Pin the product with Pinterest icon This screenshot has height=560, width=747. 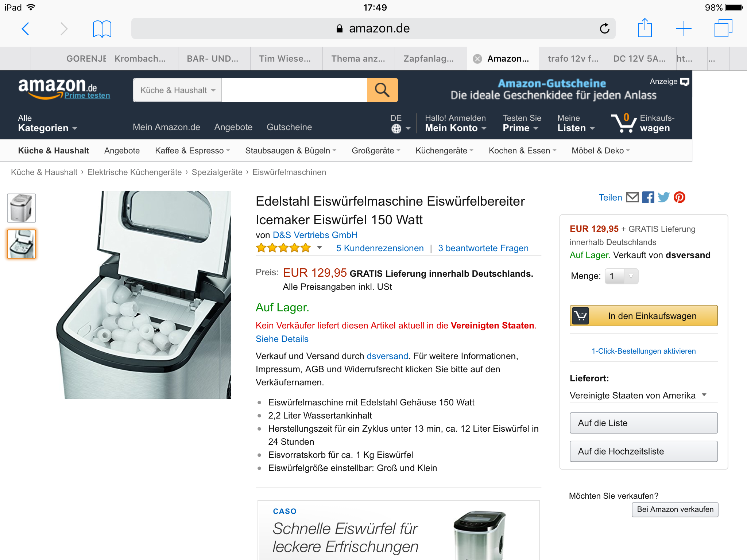pyautogui.click(x=679, y=197)
